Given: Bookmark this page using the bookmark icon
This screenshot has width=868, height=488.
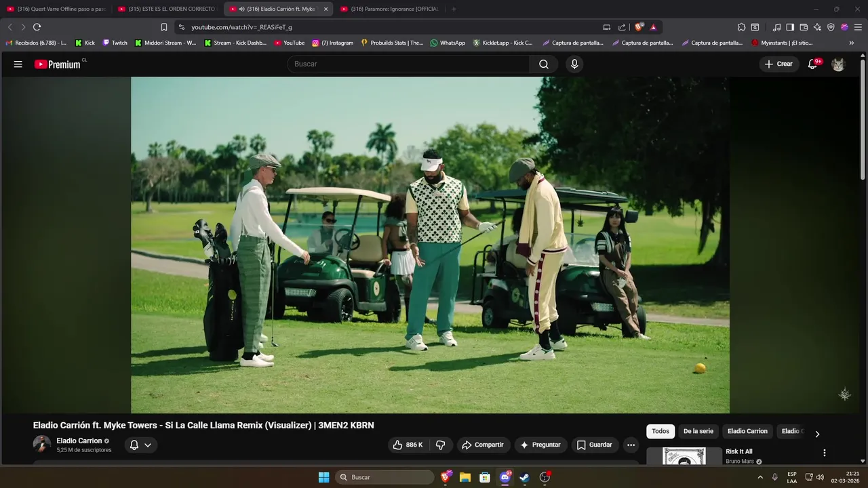Looking at the screenshot, I should (x=163, y=27).
